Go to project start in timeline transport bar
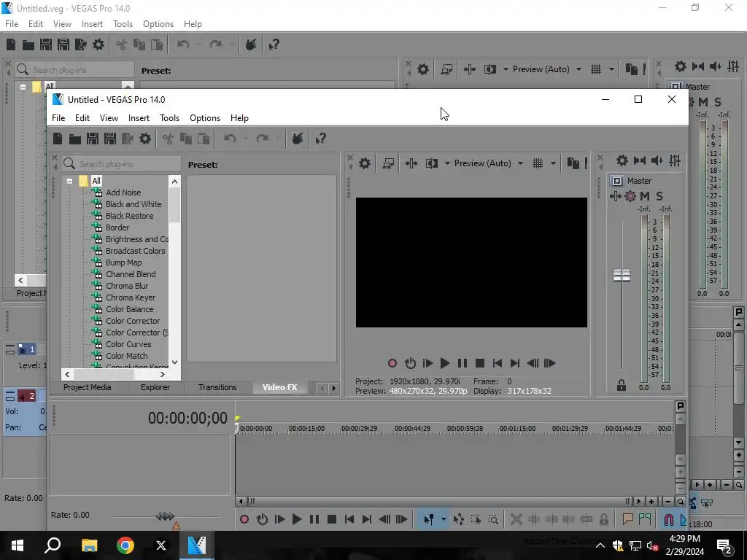Viewport: 747px width, 560px height. [349, 519]
